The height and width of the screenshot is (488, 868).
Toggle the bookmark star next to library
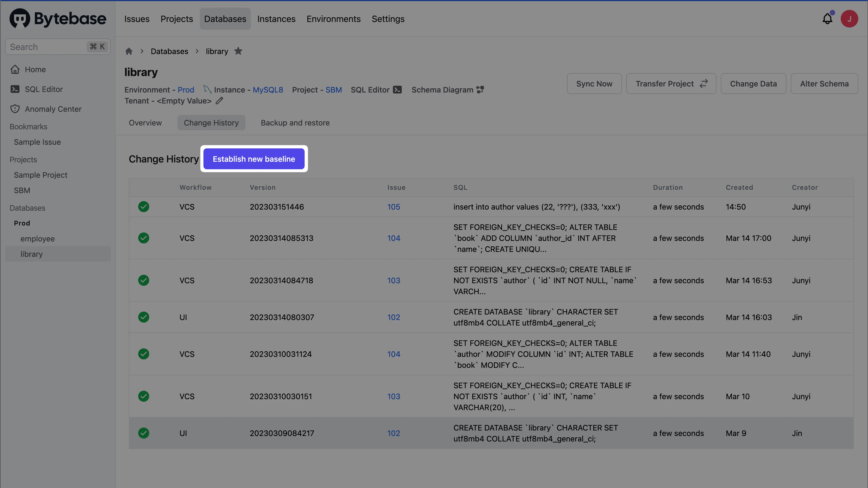pyautogui.click(x=238, y=51)
